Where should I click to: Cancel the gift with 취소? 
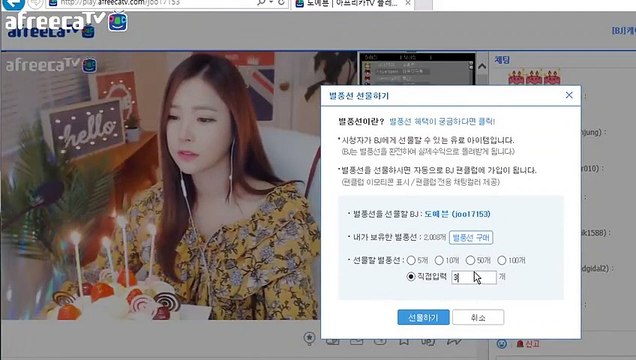click(478, 317)
